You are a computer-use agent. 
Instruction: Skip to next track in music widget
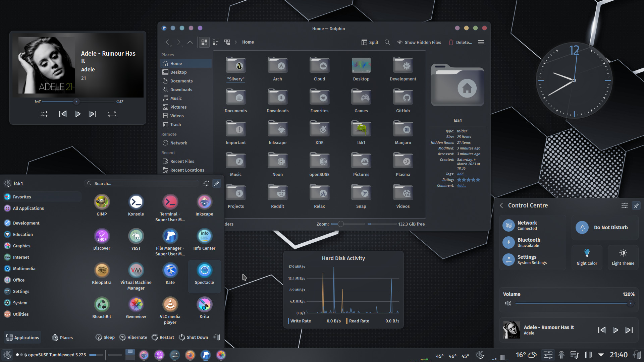pyautogui.click(x=93, y=114)
